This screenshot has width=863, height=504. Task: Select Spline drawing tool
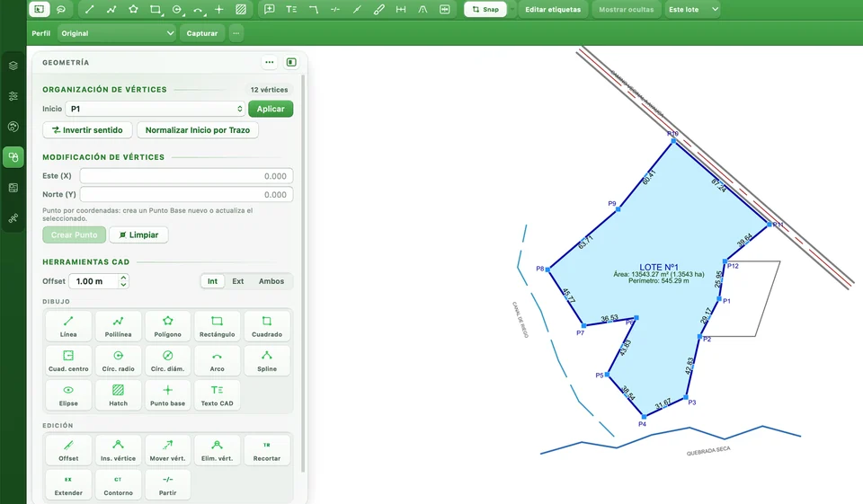[267, 361]
